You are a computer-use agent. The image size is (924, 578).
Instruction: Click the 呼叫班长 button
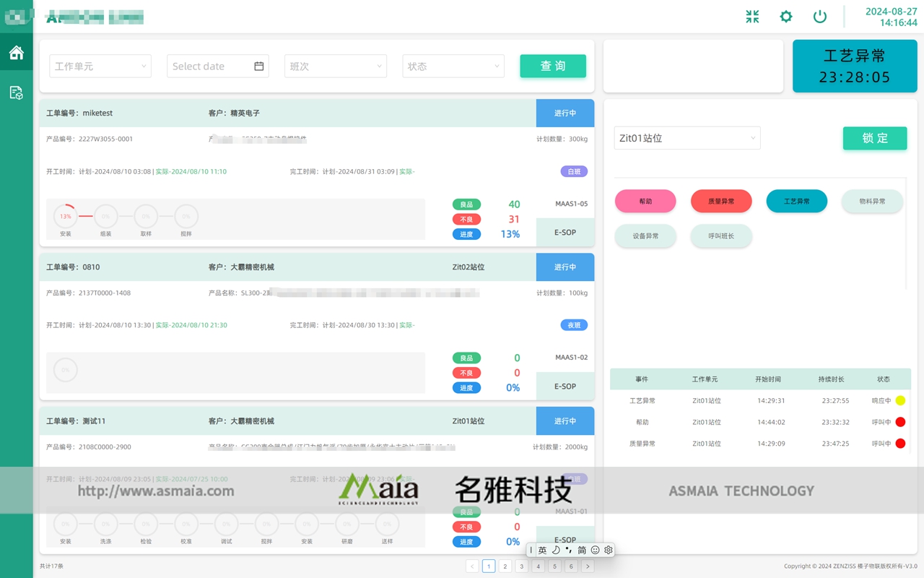click(721, 236)
